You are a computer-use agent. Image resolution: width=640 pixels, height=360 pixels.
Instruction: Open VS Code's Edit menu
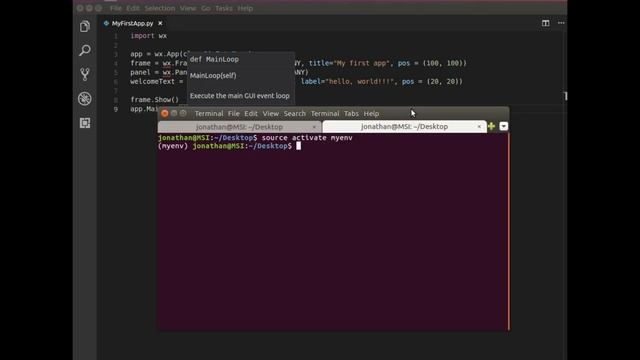132,8
